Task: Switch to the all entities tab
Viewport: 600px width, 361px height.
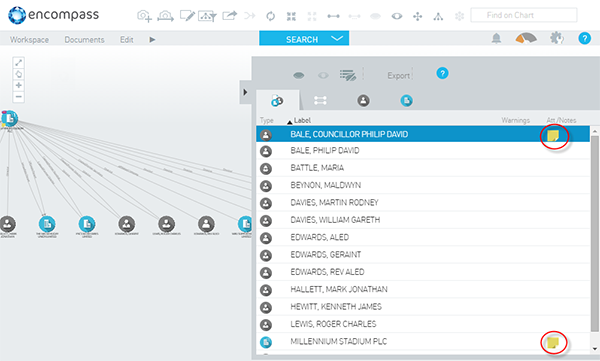Action: pyautogui.click(x=277, y=101)
